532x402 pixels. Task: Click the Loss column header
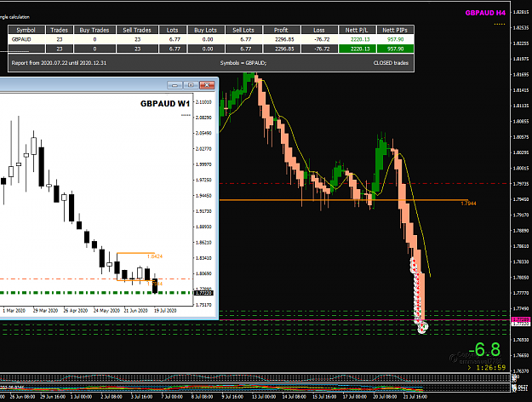[x=319, y=30]
